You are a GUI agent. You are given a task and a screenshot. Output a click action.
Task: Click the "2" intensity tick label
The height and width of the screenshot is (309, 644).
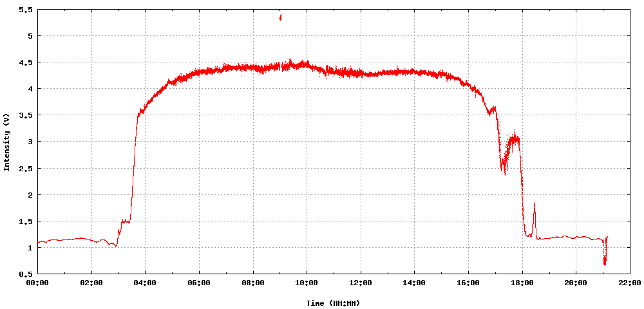pos(30,194)
